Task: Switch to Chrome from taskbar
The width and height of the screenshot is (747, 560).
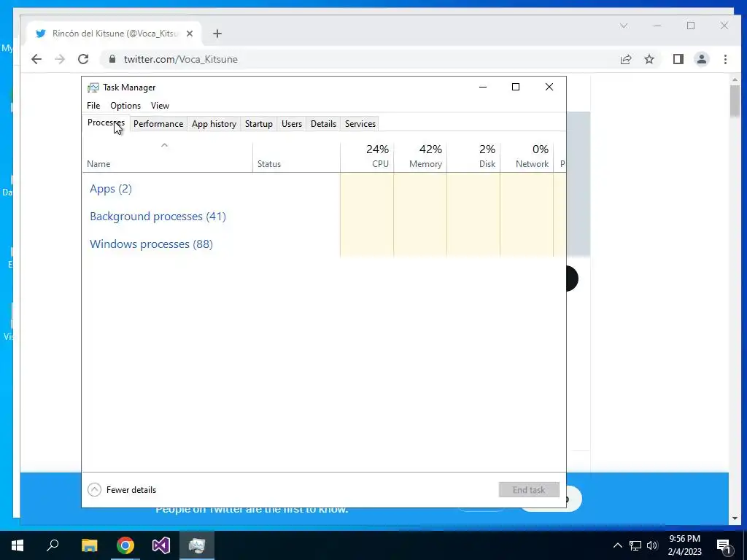Action: coord(125,545)
